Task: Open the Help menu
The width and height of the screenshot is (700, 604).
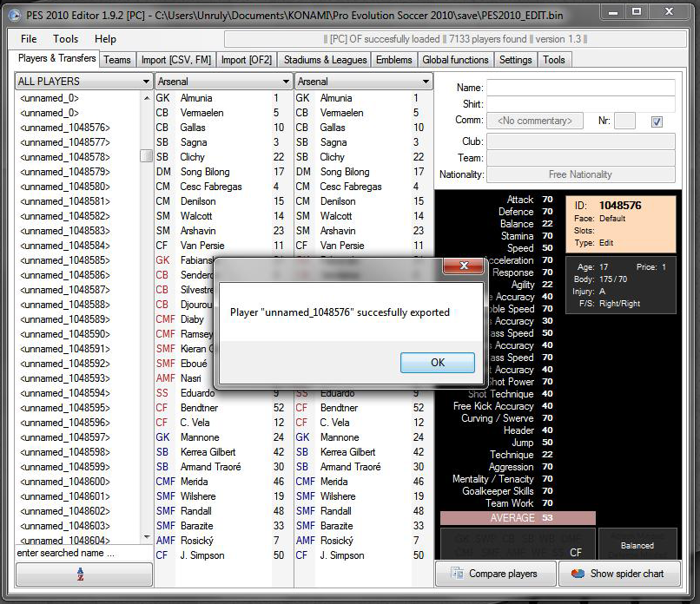Action: [x=105, y=39]
